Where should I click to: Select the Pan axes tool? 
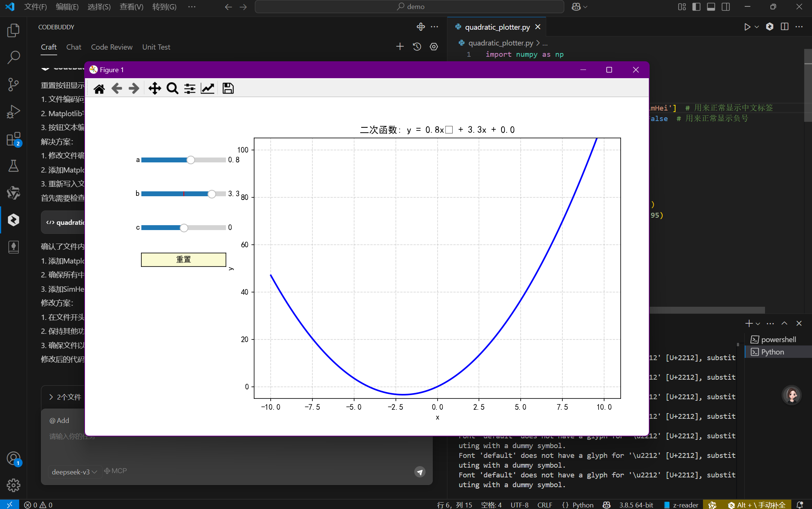pyautogui.click(x=155, y=89)
